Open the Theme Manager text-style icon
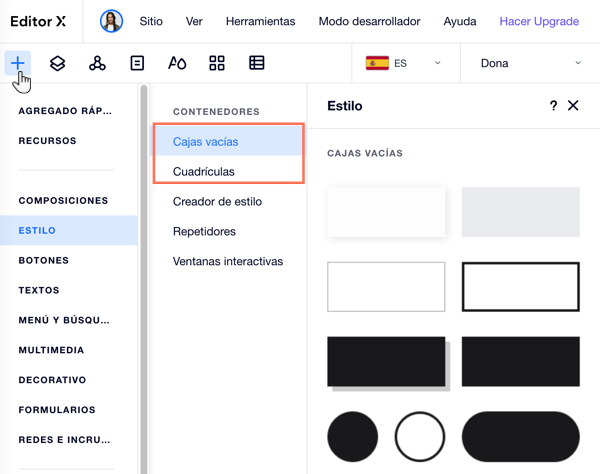This screenshot has width=600, height=474. click(x=177, y=63)
